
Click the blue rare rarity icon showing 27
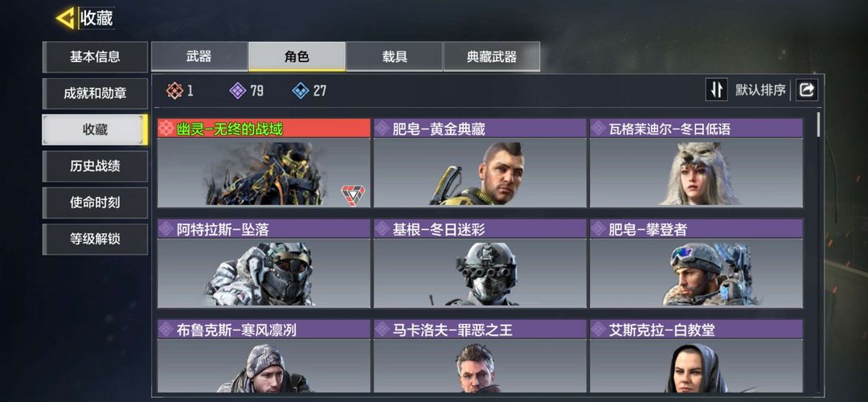(x=300, y=91)
